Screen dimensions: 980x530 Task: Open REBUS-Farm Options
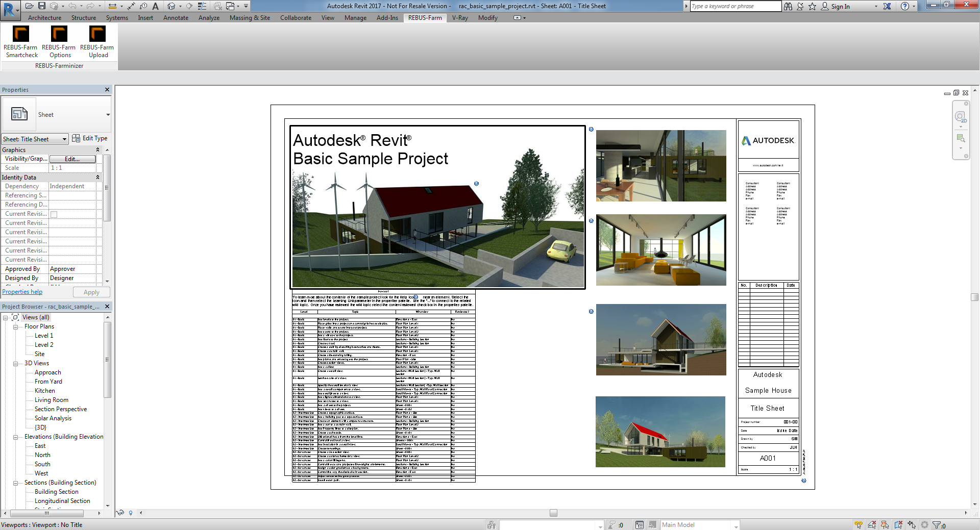coord(59,42)
